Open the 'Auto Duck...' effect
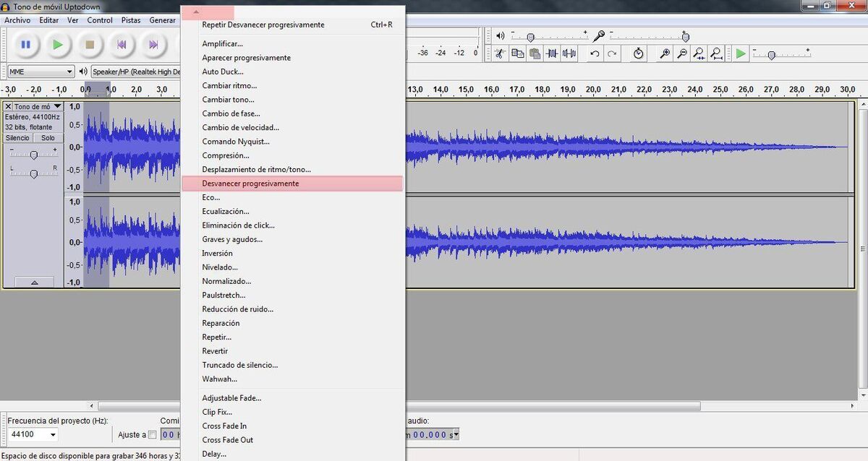This screenshot has width=868, height=461. click(292, 72)
